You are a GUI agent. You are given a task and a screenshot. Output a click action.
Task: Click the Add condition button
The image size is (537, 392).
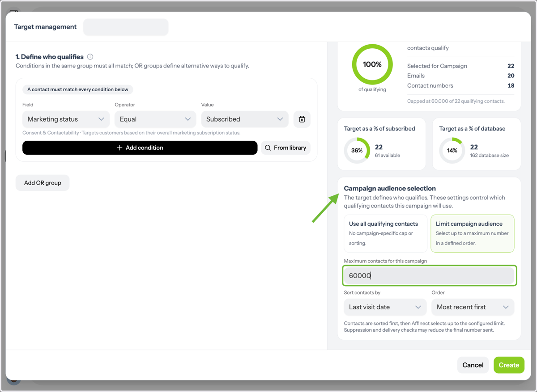pyautogui.click(x=140, y=148)
